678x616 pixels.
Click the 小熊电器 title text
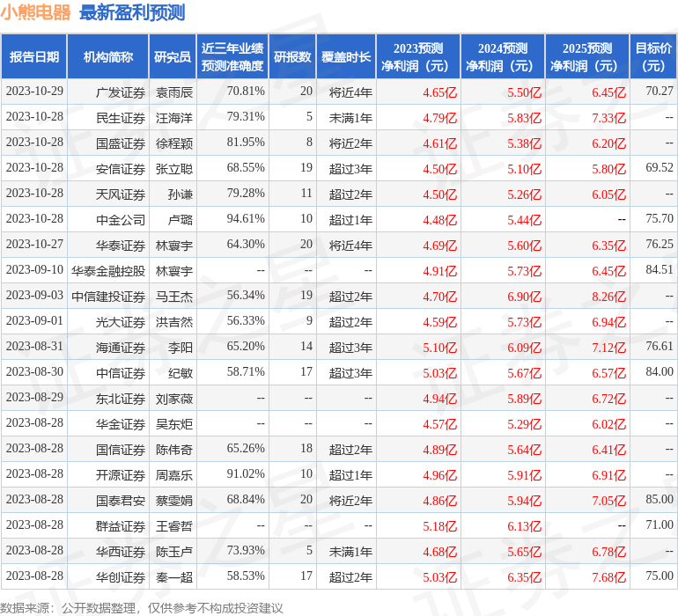coord(35,12)
